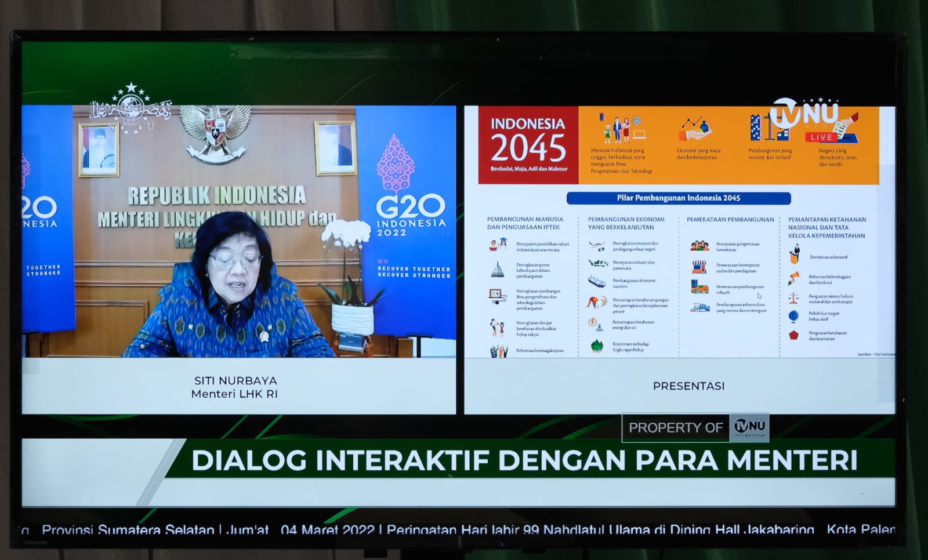Click the red pentagon icon for Penguatan ketahanan
This screenshot has height=560, width=928.
tap(793, 335)
